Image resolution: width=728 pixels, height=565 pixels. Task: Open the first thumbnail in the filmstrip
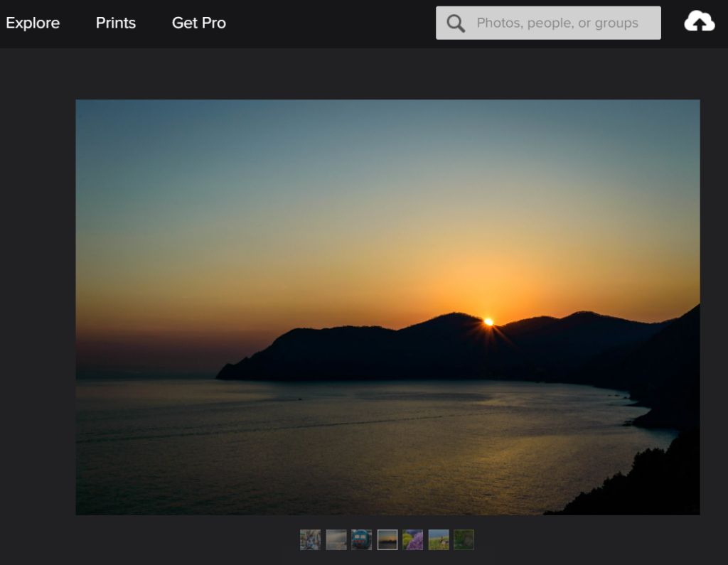310,539
